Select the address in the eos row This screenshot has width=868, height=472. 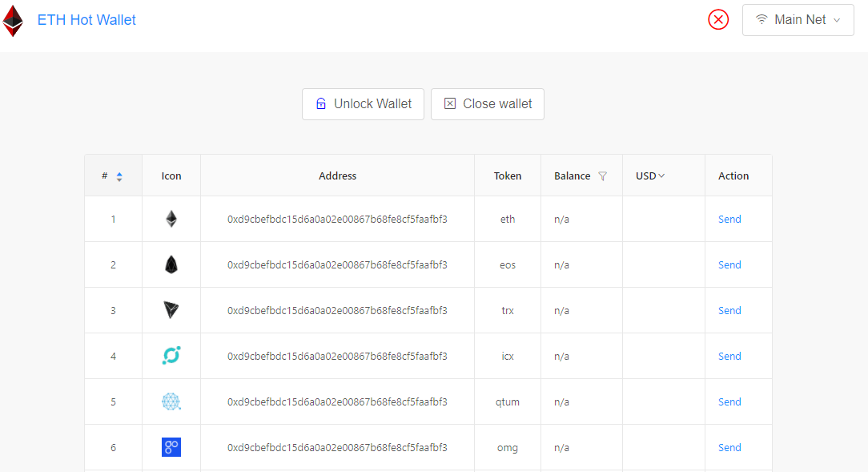337,264
